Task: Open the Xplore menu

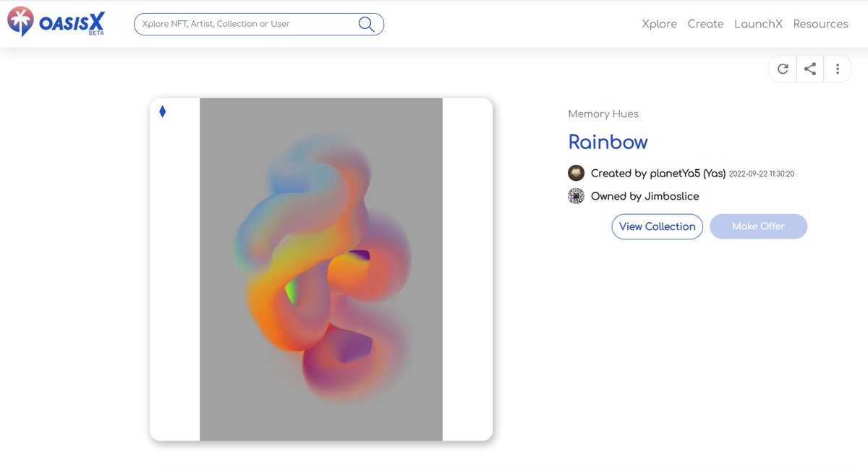Action: pyautogui.click(x=660, y=24)
